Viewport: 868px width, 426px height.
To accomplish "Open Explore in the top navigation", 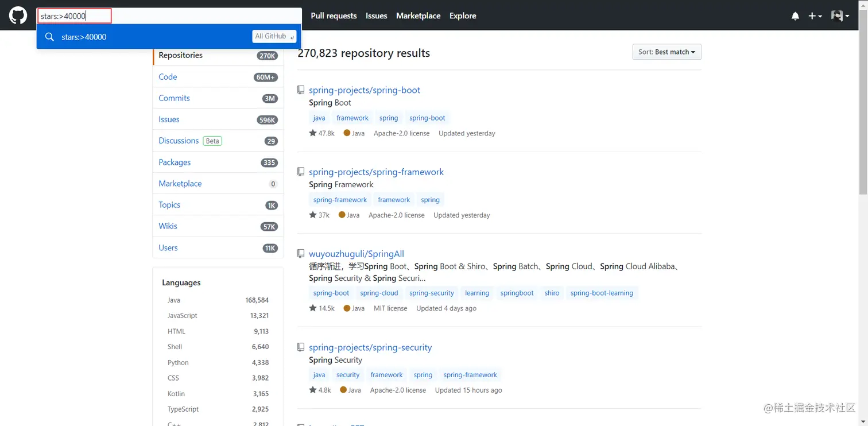I will (x=463, y=16).
